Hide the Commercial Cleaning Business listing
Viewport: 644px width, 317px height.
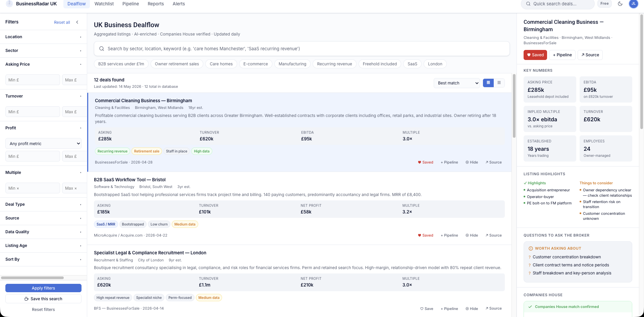pyautogui.click(x=472, y=162)
